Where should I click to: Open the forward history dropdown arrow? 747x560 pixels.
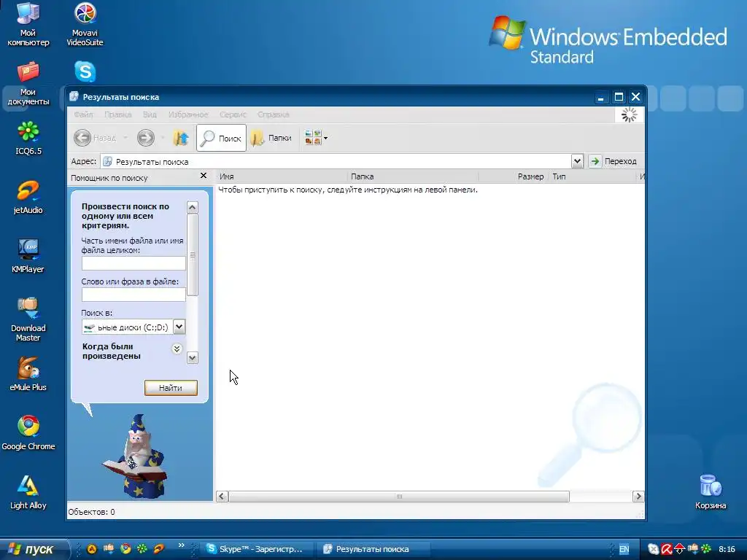163,138
